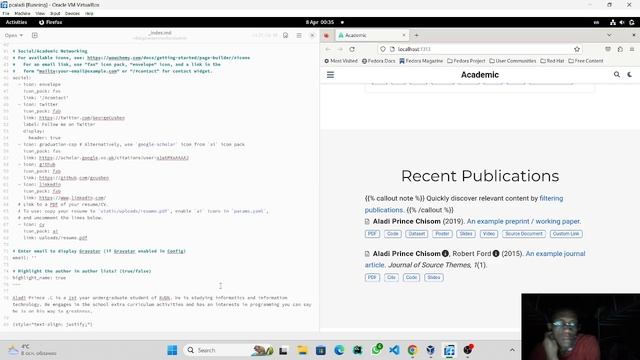Open VirtualBox Machine menu
The height and width of the screenshot is (360, 640).
click(x=22, y=13)
